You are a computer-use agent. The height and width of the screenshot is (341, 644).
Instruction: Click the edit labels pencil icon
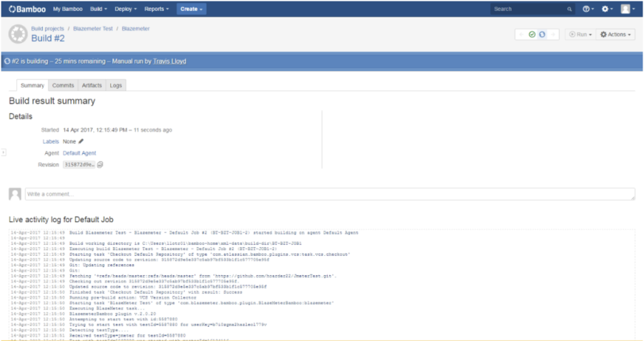tap(81, 142)
